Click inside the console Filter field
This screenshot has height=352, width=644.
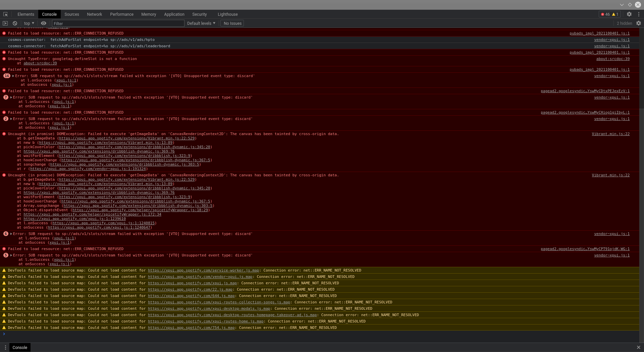click(x=118, y=23)
